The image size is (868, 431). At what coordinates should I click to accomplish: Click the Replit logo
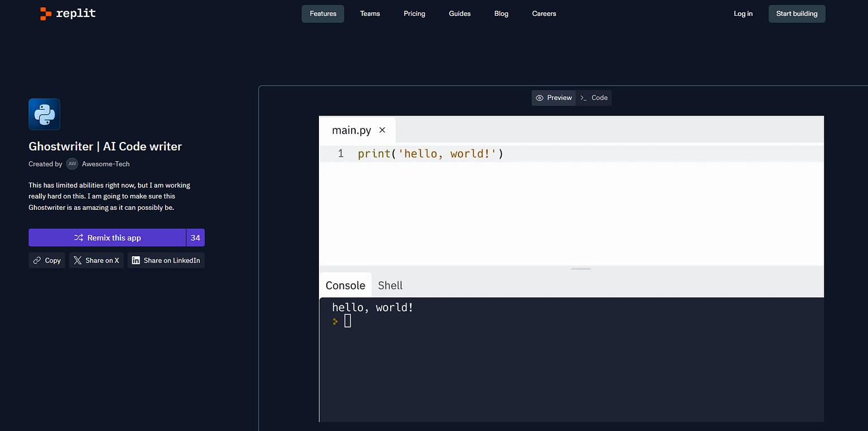(x=67, y=13)
